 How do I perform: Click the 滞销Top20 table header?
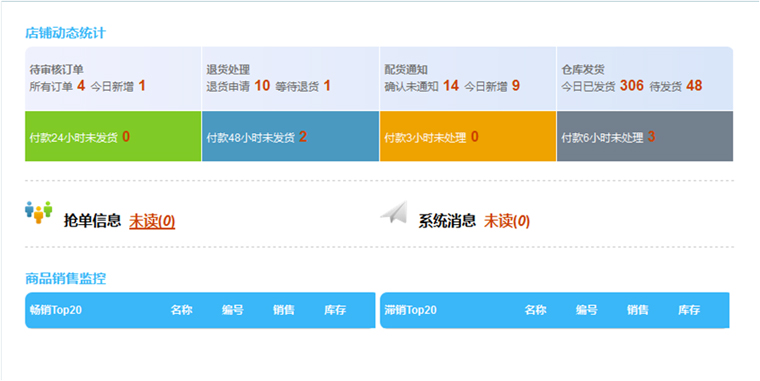pos(411,310)
